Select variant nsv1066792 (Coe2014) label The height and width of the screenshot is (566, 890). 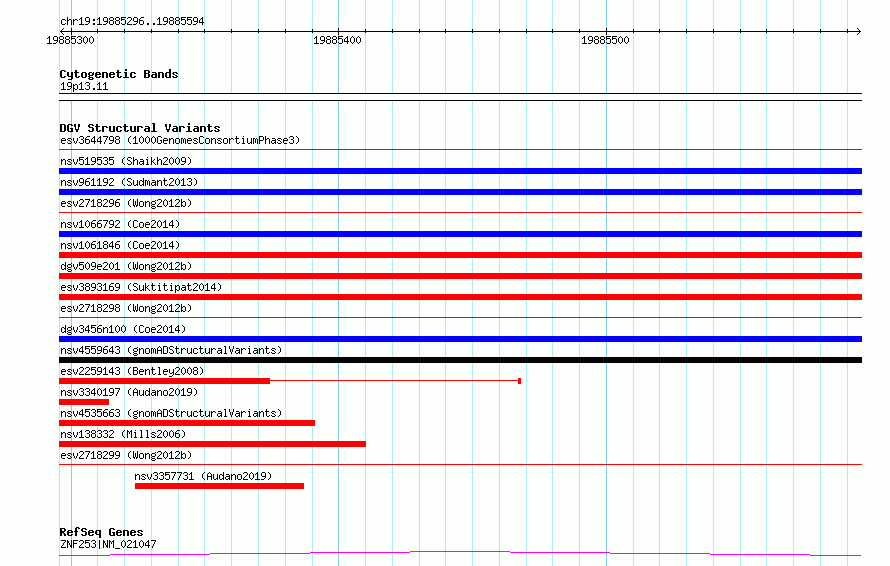click(x=120, y=224)
